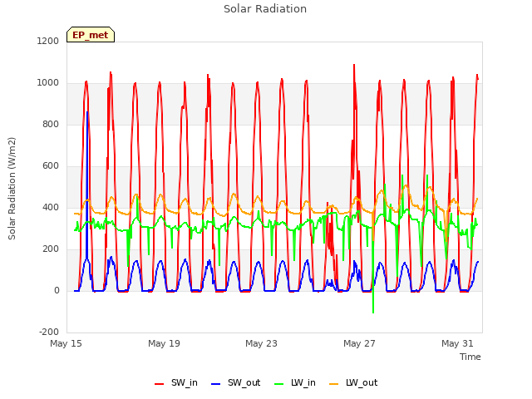Image resolution: width=532 pixels, height=399 pixels.
Task: Click the Solar Radiation (W/m2) axis title
Action: coord(12,189)
